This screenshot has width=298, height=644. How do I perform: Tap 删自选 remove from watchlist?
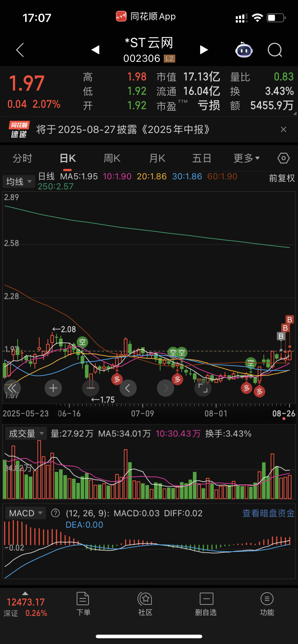pyautogui.click(x=206, y=604)
